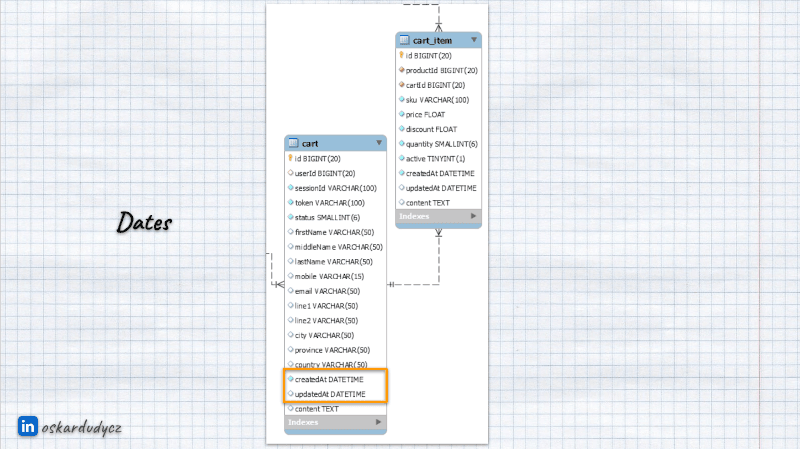Select 'id BIGINT(20)' row in cart table
This screenshot has width=800, height=449.
pyautogui.click(x=335, y=159)
